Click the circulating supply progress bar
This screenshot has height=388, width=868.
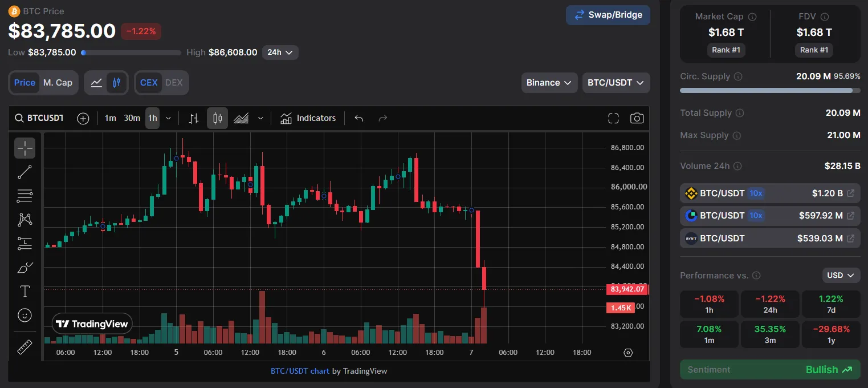770,90
